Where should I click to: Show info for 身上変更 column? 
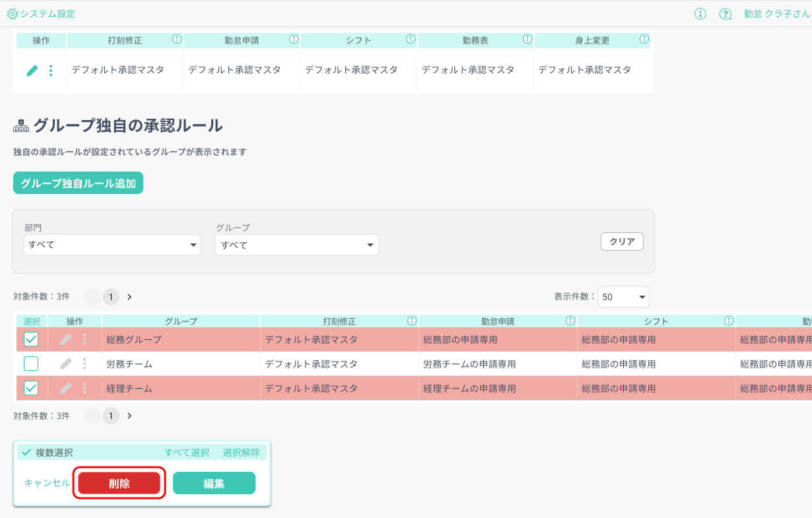click(x=644, y=40)
